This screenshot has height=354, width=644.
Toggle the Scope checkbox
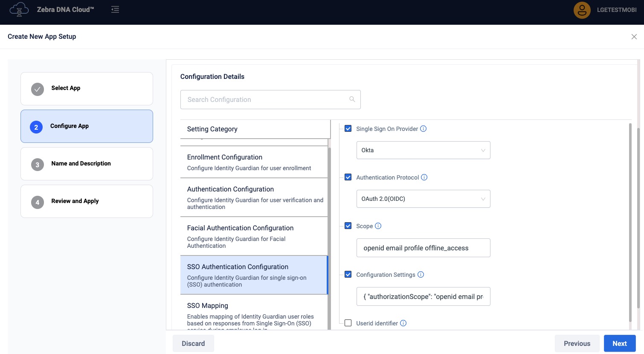click(348, 226)
